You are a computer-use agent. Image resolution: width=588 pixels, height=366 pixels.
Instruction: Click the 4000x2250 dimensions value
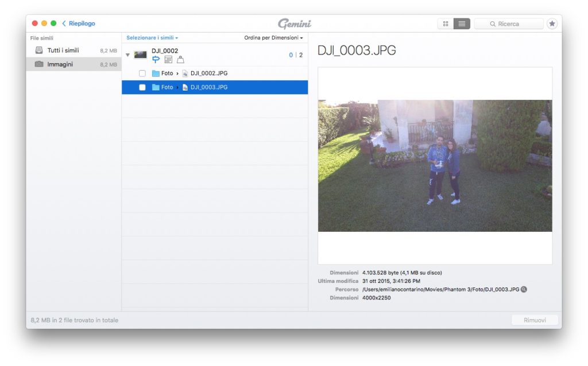pos(377,298)
